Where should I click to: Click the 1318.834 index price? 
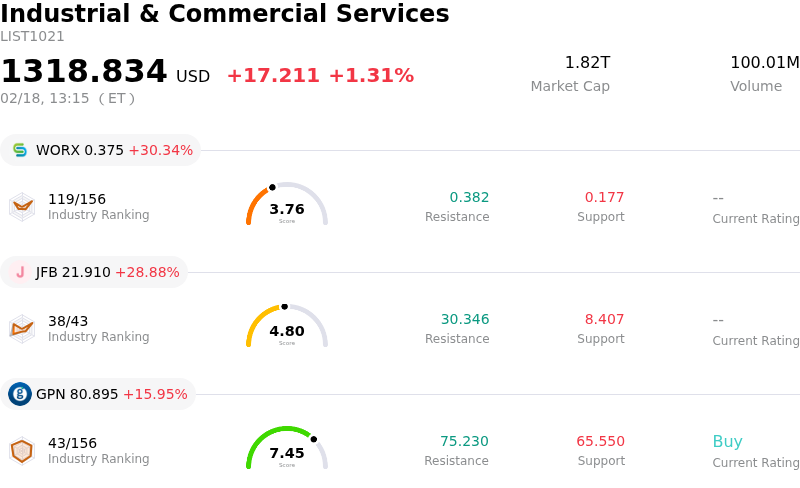(x=84, y=72)
